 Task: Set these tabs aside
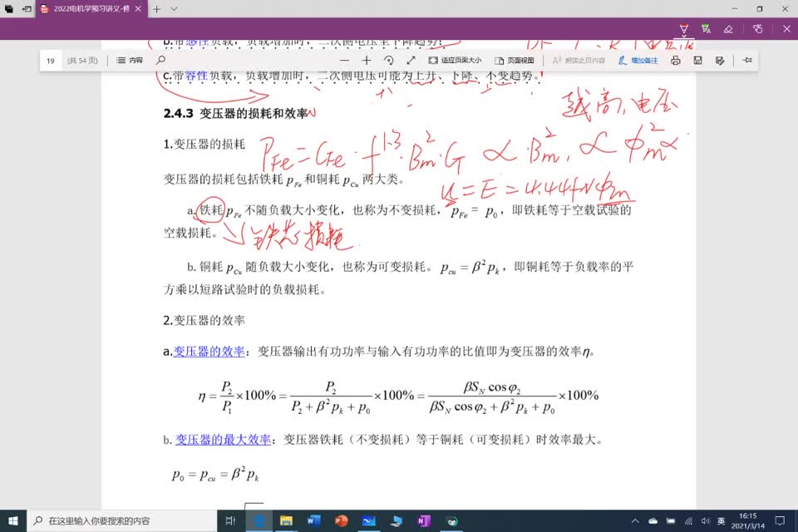pyautogui.click(x=27, y=8)
